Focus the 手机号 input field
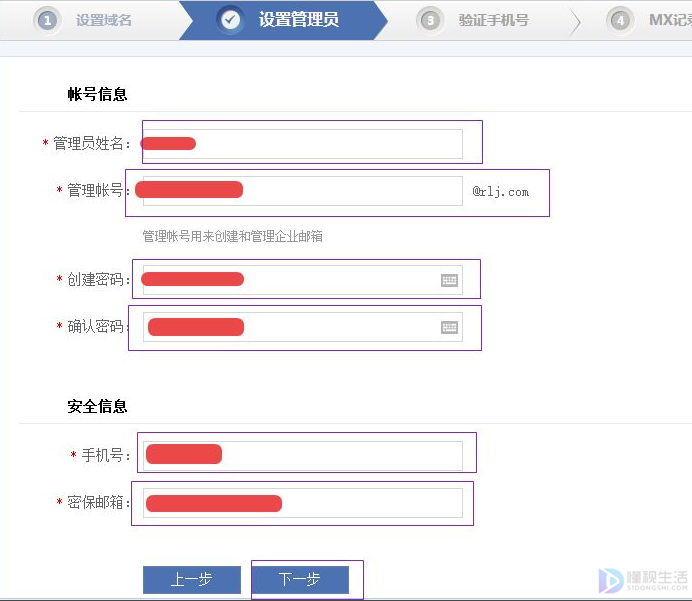Image resolution: width=692 pixels, height=601 pixels. 303,455
